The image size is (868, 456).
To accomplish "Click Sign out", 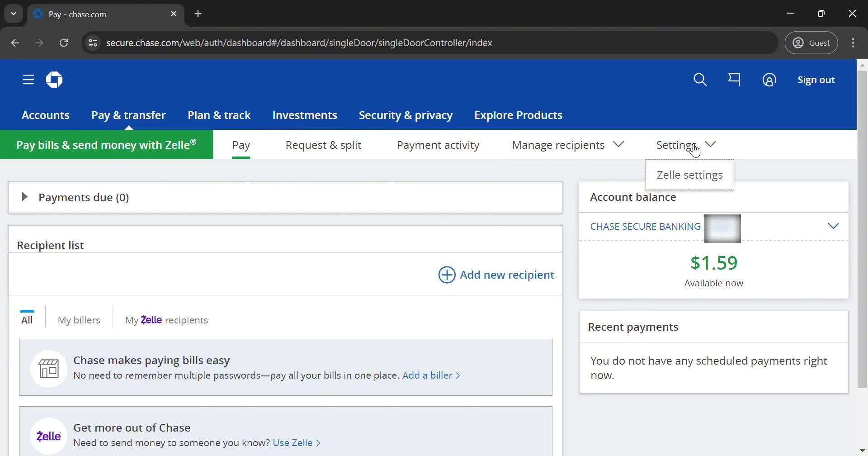I will tap(816, 80).
